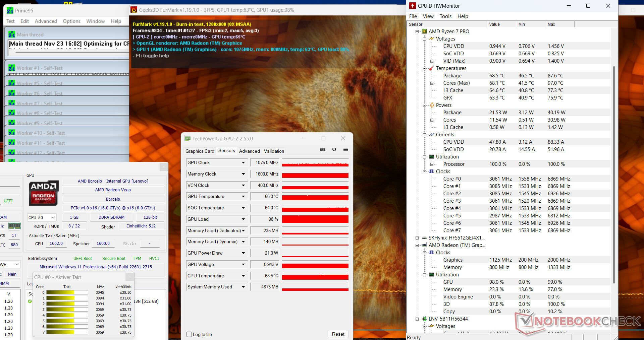Click the CPUID HWMonitor title bar icon
644x340 pixels.
click(x=413, y=6)
